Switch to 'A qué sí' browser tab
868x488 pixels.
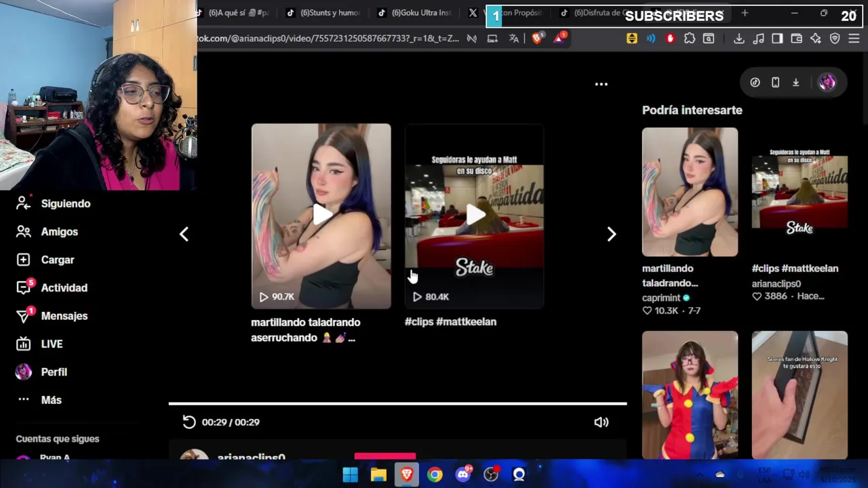[234, 13]
